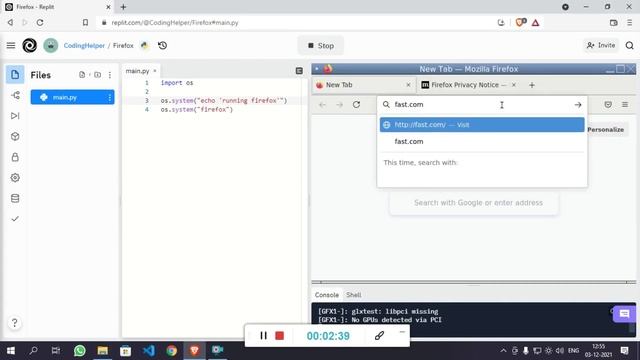Viewport: 640px width, 360px height.
Task: Select http://fast.com/ Visit suggestion
Action: [482, 125]
